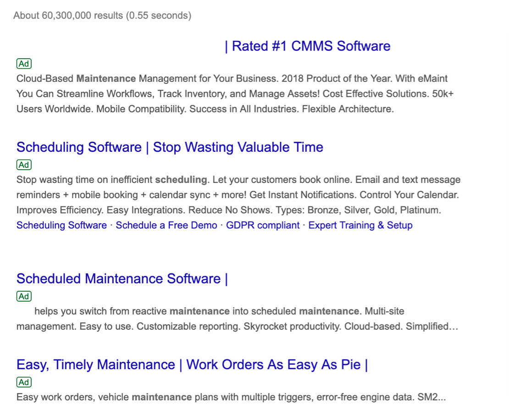Click the Scheduling Software sitelink

(62, 225)
